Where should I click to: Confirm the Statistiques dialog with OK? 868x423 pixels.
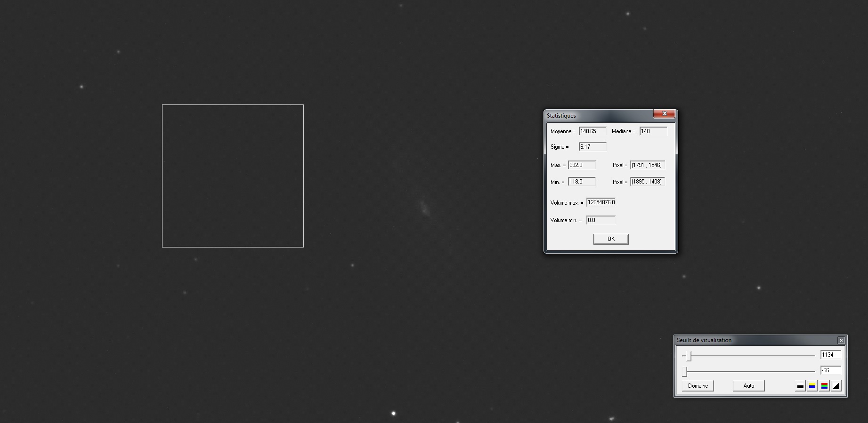point(611,239)
